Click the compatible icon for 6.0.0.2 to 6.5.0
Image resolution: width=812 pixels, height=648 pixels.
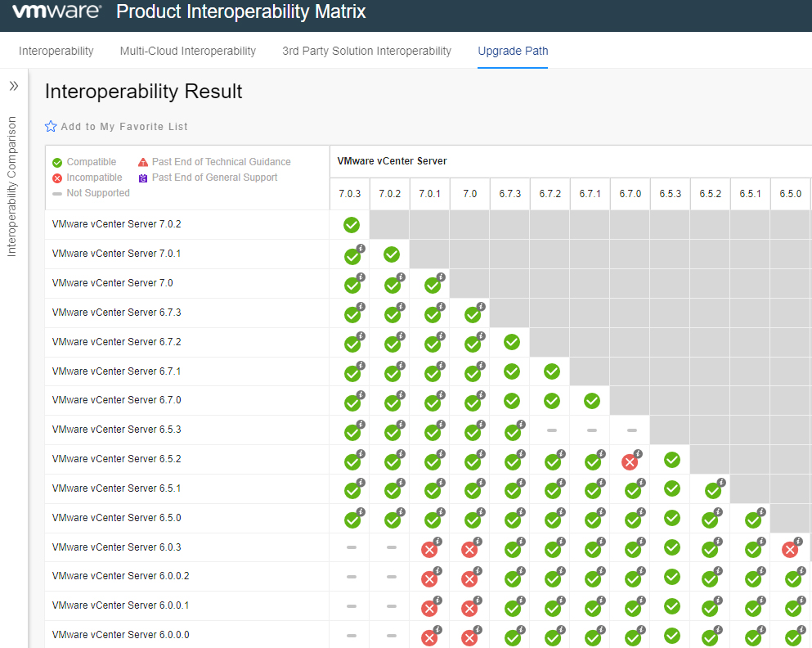tap(793, 578)
